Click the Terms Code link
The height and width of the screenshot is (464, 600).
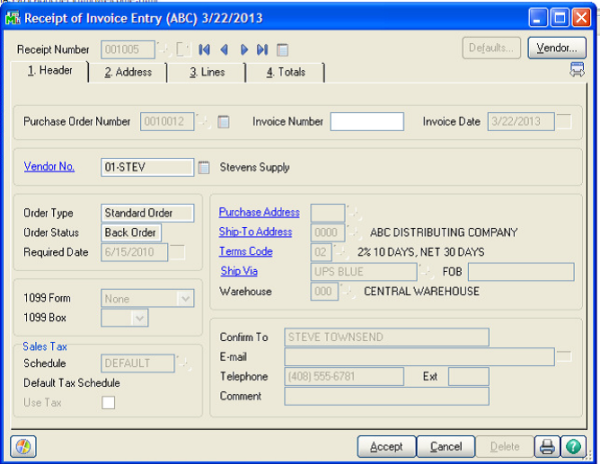click(x=246, y=252)
